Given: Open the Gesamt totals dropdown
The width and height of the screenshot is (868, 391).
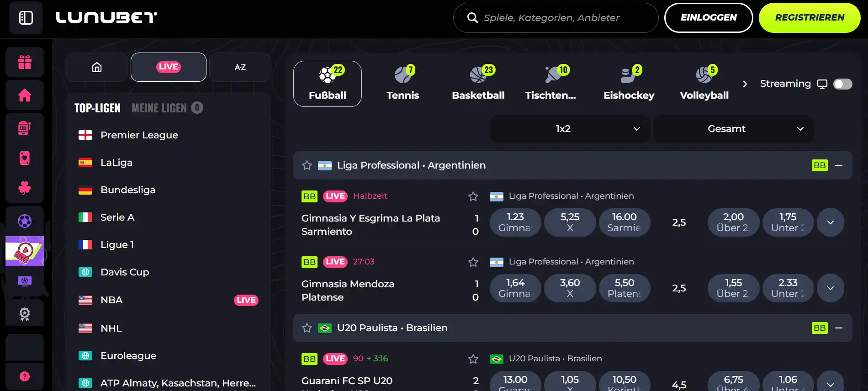Looking at the screenshot, I should pos(733,129).
